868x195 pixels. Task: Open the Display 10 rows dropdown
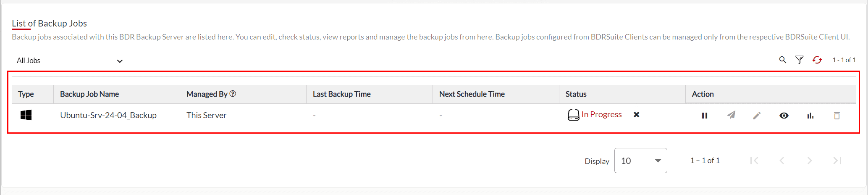point(640,161)
